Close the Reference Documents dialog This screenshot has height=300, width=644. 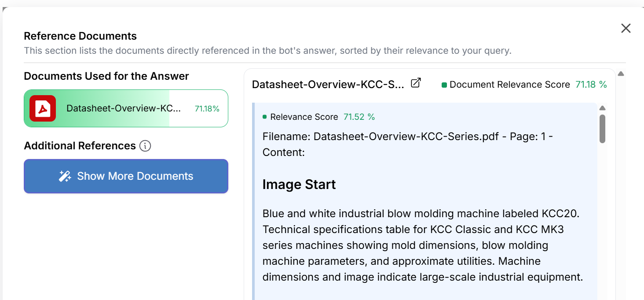point(626,29)
